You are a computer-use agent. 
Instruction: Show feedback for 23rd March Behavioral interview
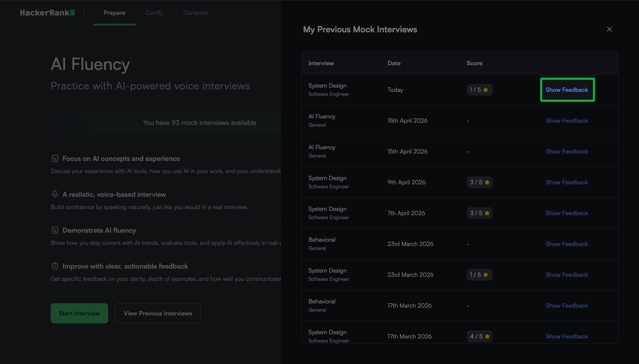coord(567,244)
